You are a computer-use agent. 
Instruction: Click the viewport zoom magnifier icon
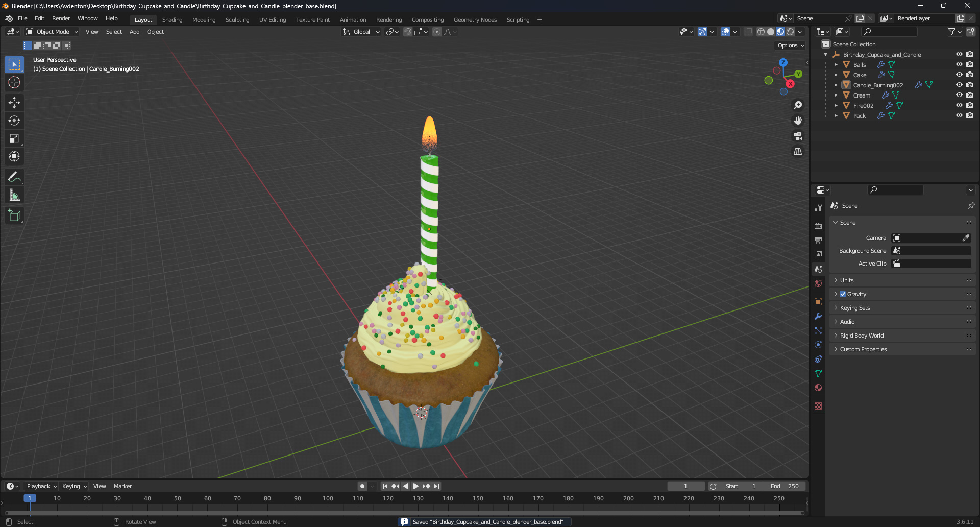[798, 105]
